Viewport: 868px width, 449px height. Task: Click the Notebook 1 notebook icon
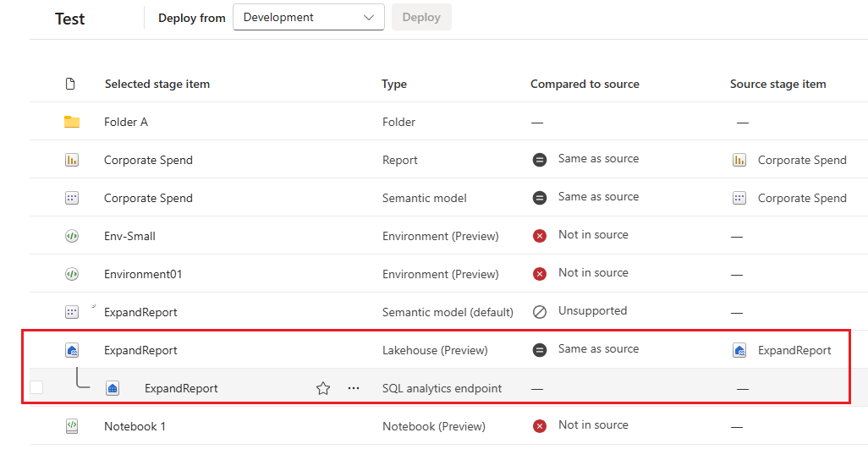coord(72,426)
